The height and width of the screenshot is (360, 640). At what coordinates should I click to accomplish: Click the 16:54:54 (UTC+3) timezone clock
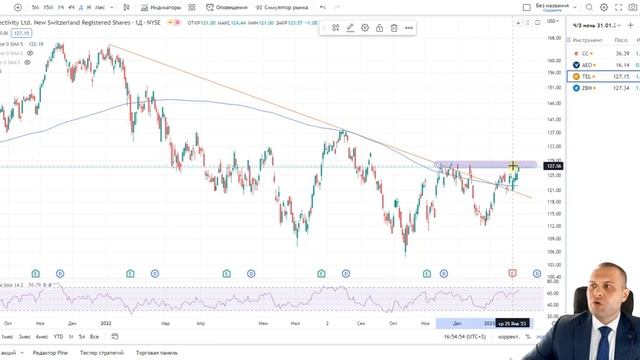click(x=465, y=337)
